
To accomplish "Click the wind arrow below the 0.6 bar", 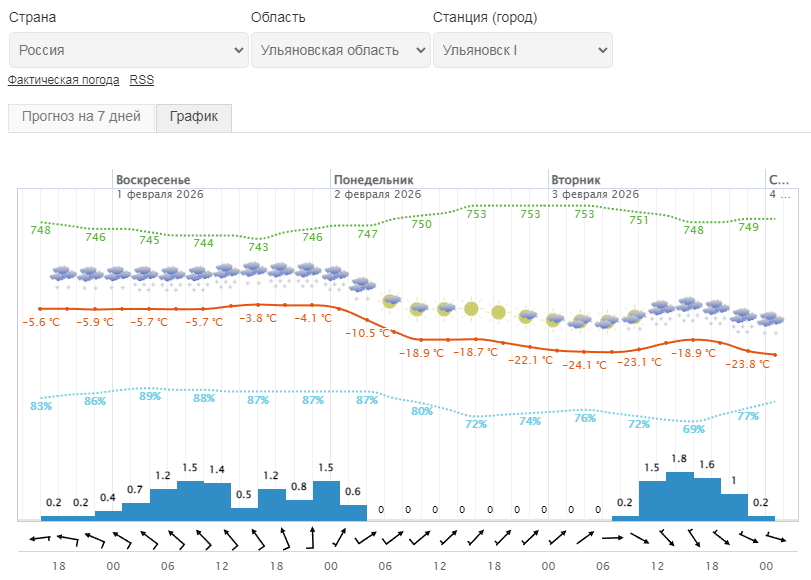I will pos(353,539).
